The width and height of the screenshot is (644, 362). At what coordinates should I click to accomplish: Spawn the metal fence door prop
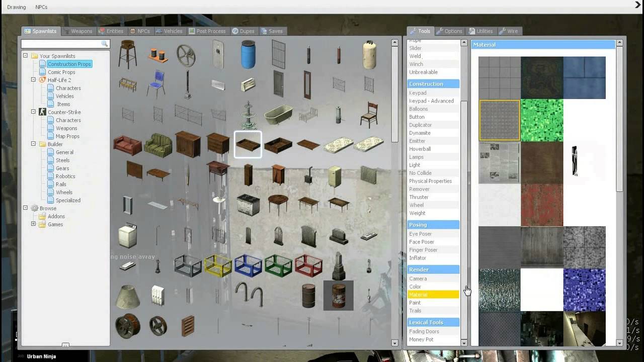click(278, 54)
